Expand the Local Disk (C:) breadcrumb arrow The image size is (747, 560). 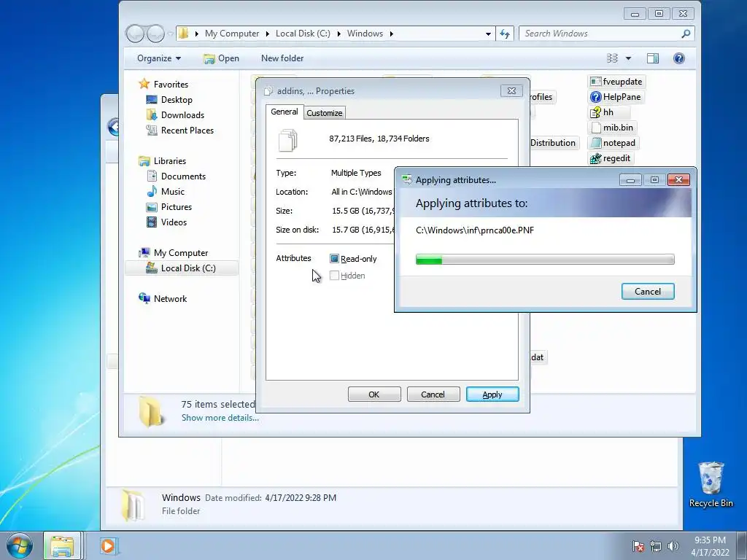[338, 34]
